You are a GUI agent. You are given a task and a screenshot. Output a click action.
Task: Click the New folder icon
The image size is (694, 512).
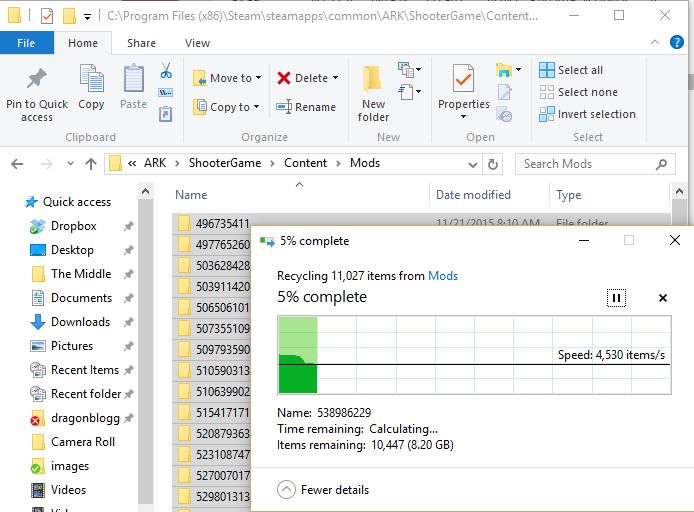[373, 79]
